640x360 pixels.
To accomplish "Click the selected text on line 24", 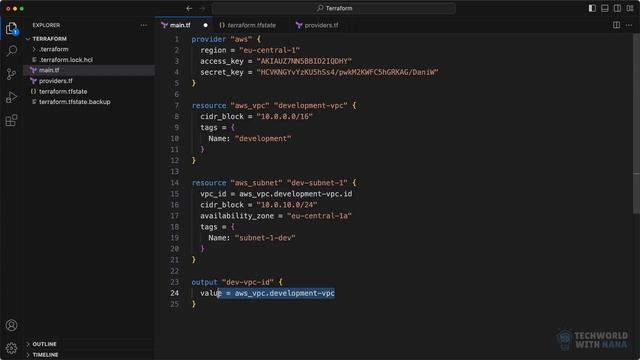I will (x=276, y=293).
